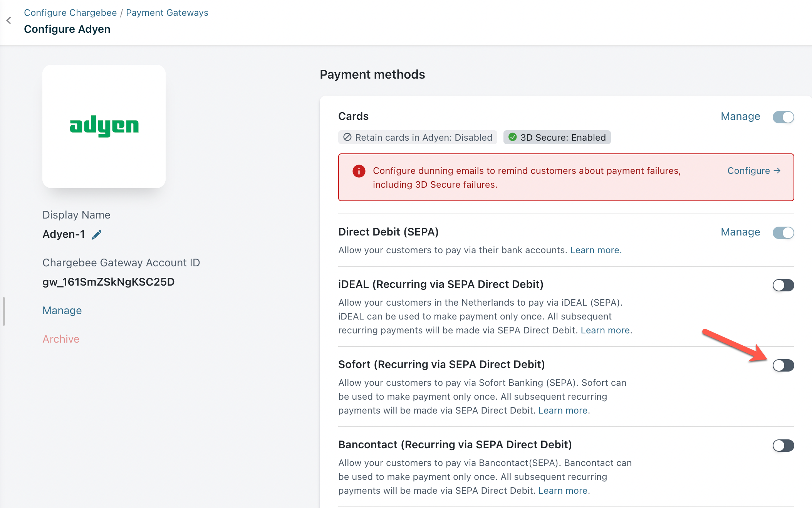The width and height of the screenshot is (812, 508).
Task: Enable the iDEAL payment toggle
Action: [x=783, y=285]
